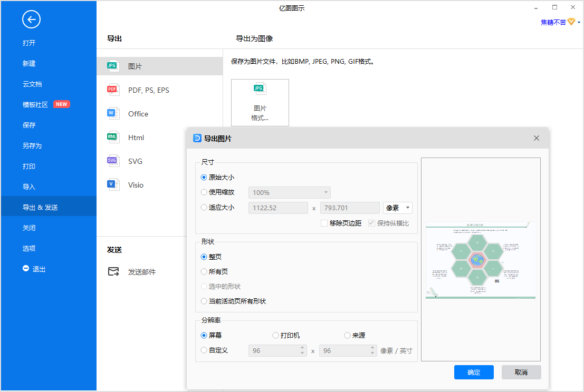584x392 pixels.
Task: Click the HTML file icon
Action: (x=113, y=138)
